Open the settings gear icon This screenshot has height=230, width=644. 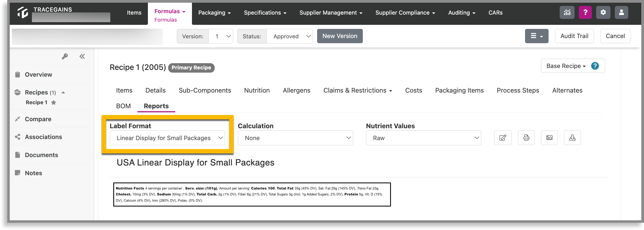tap(603, 12)
